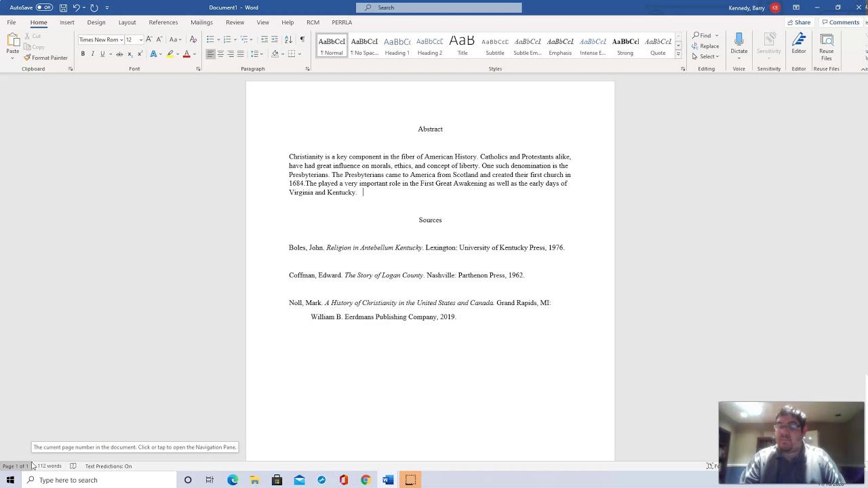The height and width of the screenshot is (488, 868).
Task: Open the Font dialog launcher
Action: (198, 69)
